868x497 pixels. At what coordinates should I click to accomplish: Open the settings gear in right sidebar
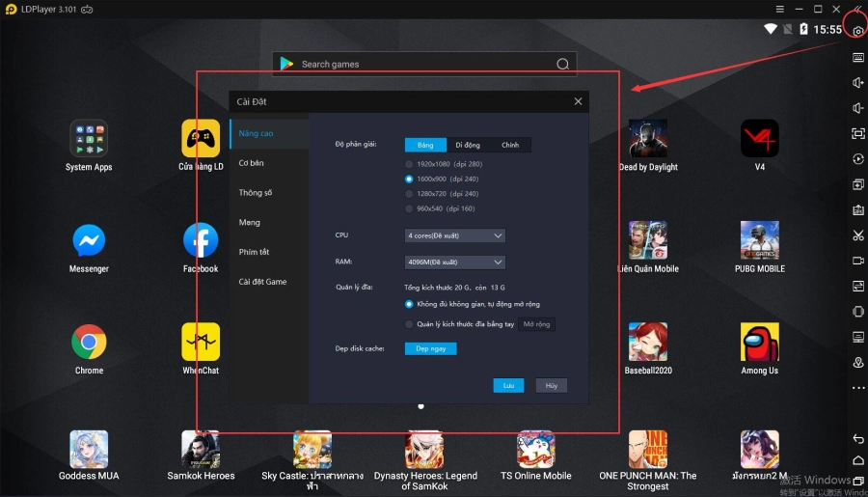click(x=857, y=31)
